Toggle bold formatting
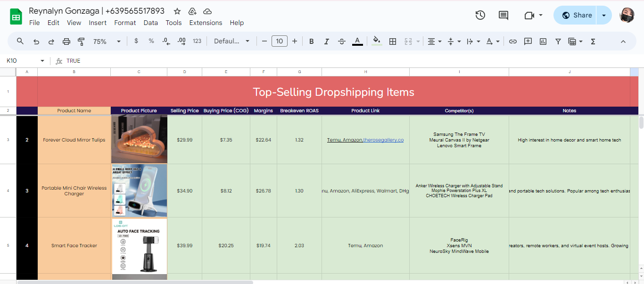 click(312, 42)
